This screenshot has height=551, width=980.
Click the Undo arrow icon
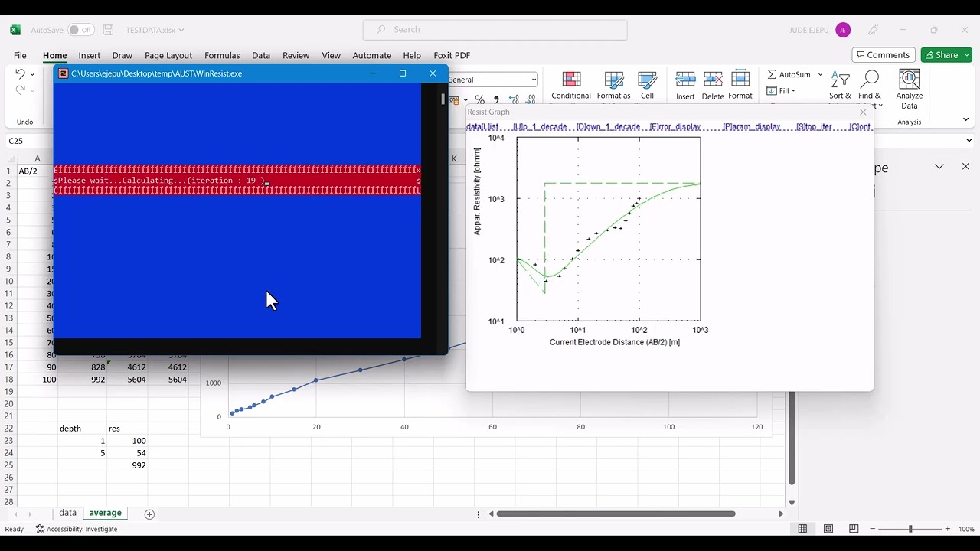20,74
